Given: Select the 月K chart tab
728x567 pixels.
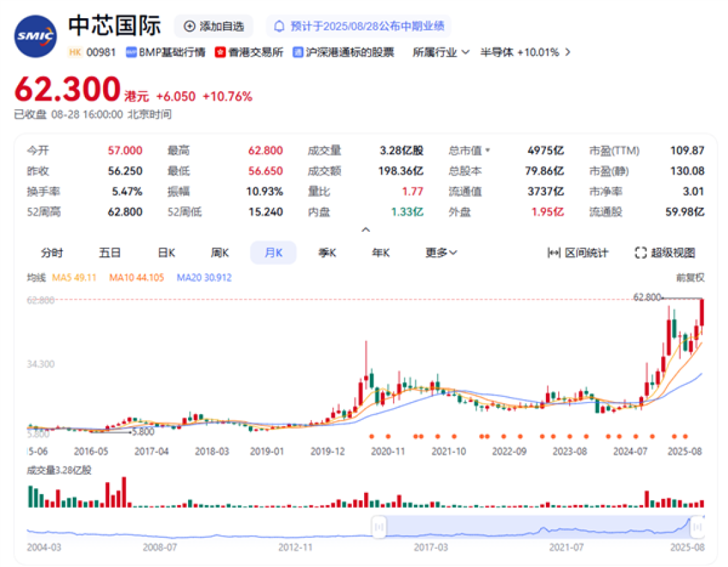Looking at the screenshot, I should pyautogui.click(x=274, y=253).
